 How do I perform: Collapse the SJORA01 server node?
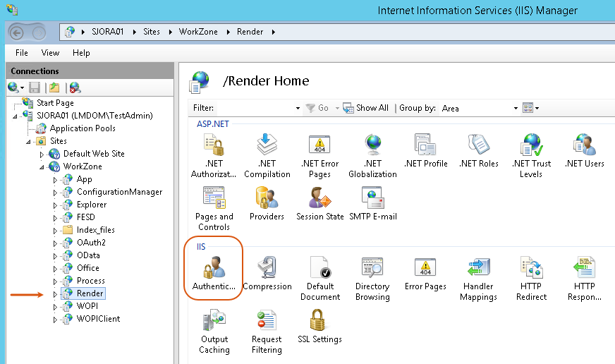pos(16,116)
